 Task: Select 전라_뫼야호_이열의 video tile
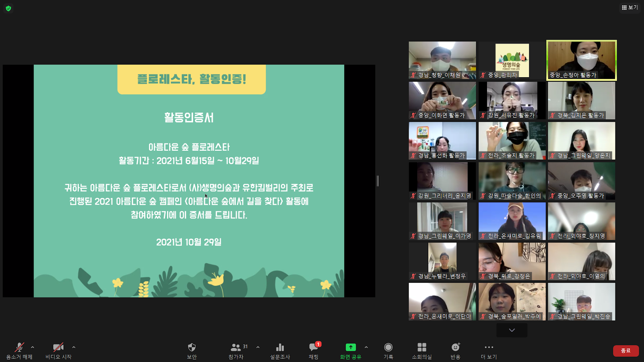[x=582, y=261]
